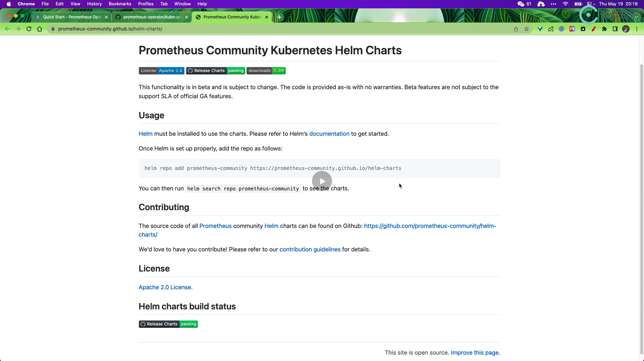Open the Edit menu
Screen dimensions: 644x361
[x=59, y=4]
